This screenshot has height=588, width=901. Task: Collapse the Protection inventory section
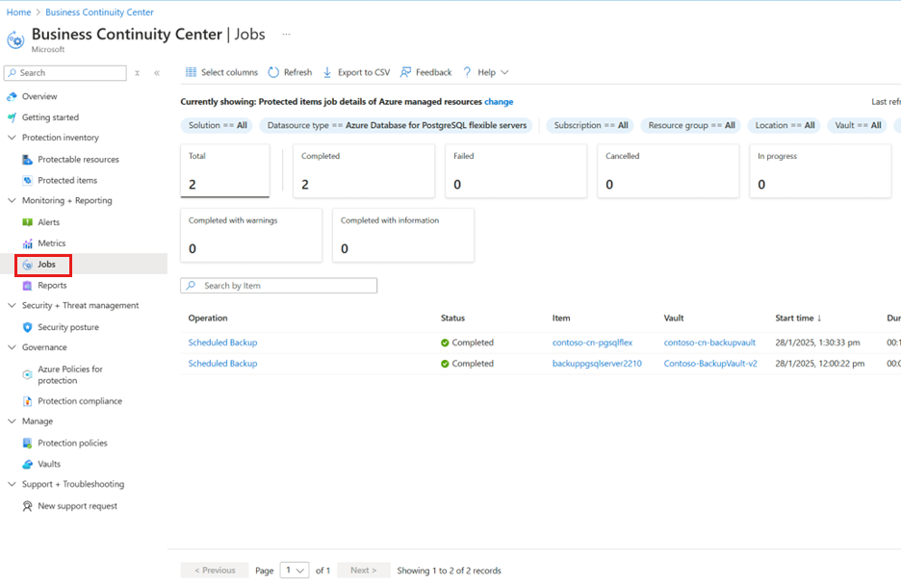tap(12, 138)
